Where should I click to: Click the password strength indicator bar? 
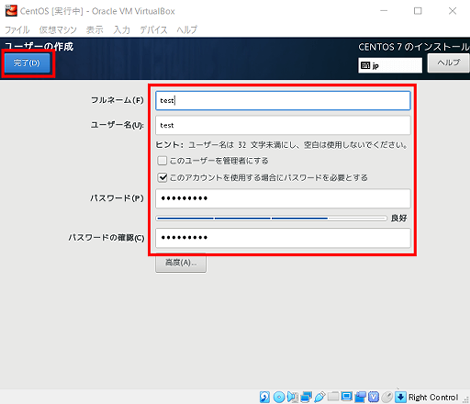click(x=271, y=218)
